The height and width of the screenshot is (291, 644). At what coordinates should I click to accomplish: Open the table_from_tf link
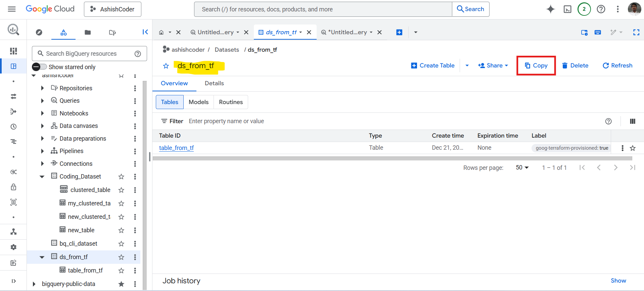176,148
